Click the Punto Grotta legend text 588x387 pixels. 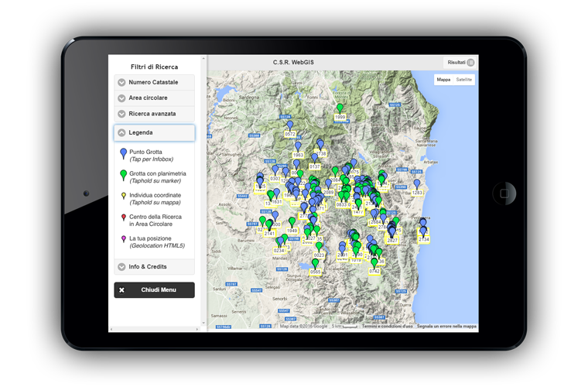(x=145, y=152)
